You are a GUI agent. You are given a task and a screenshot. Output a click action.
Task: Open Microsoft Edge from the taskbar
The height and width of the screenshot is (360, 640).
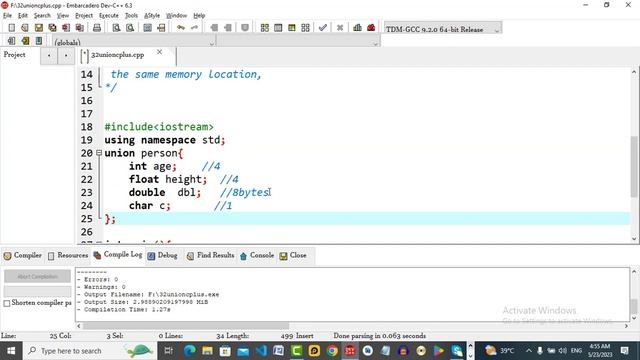[189, 351]
